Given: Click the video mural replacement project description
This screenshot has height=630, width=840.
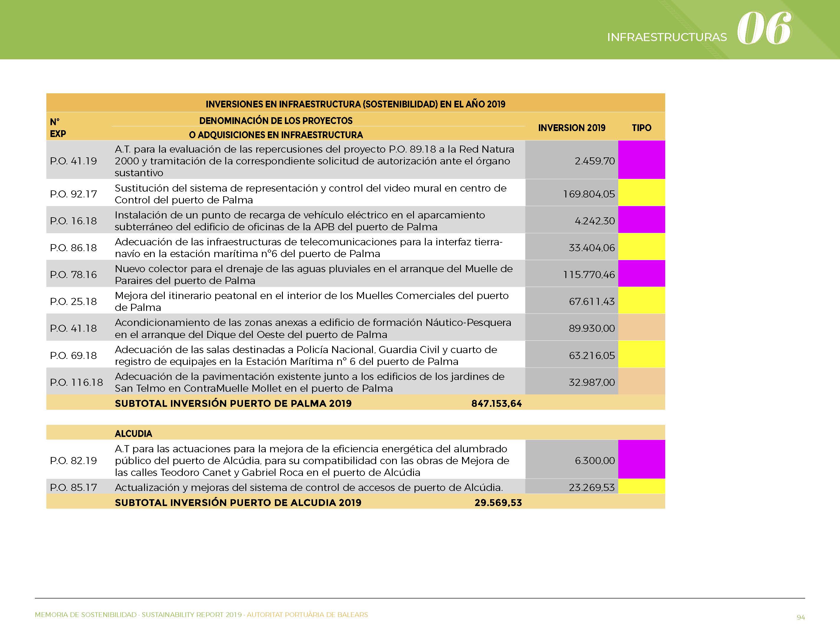Looking at the screenshot, I should 311,194.
